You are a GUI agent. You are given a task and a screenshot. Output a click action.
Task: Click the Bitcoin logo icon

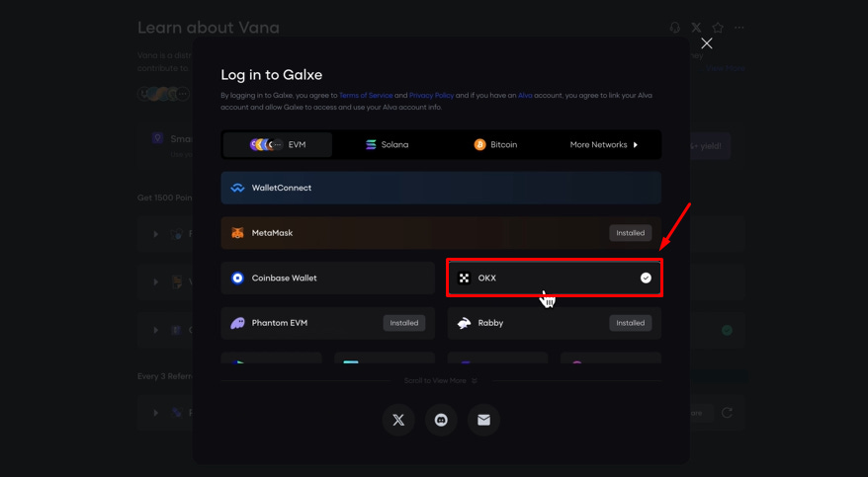[x=479, y=145]
